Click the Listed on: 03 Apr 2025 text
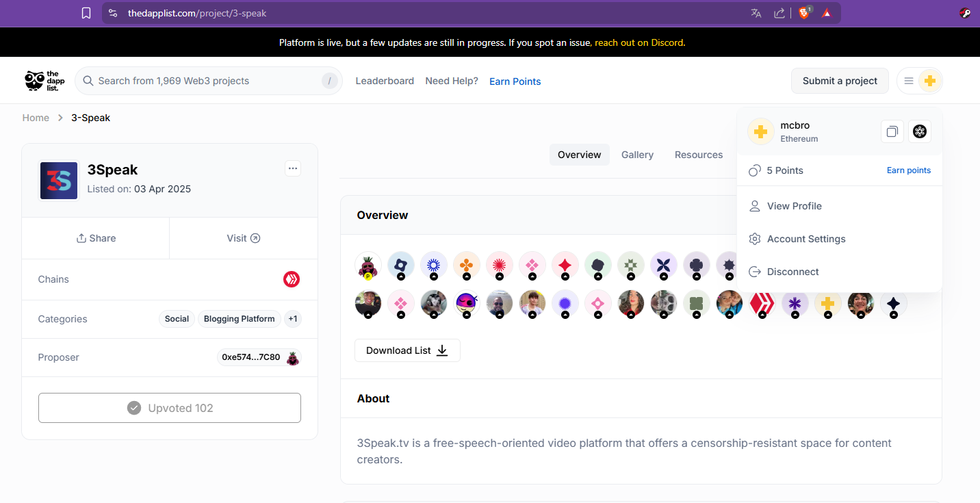Image resolution: width=980 pixels, height=503 pixels. coord(139,189)
